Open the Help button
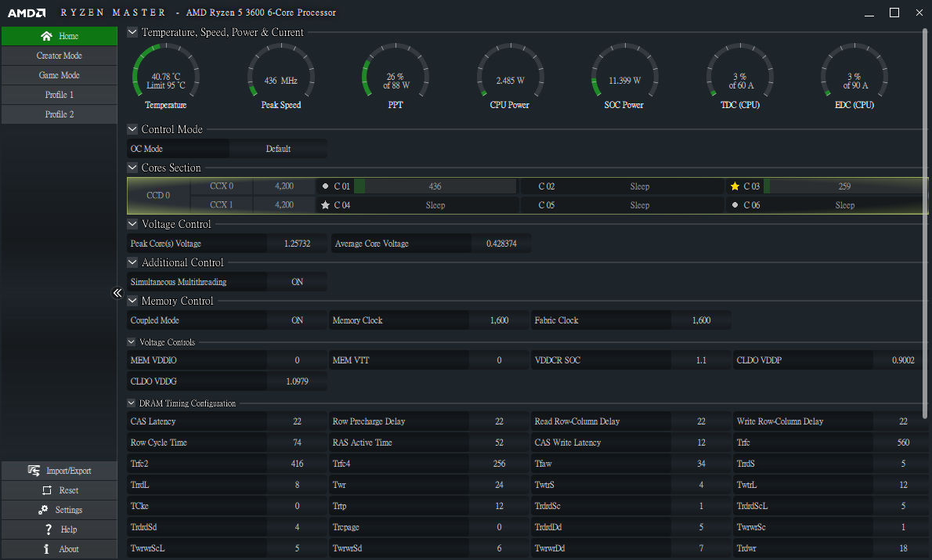932x560 pixels. click(x=60, y=529)
